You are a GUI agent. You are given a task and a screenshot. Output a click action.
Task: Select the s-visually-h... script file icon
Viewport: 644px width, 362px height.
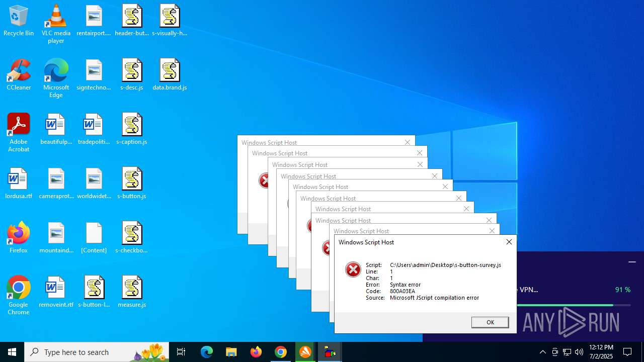(x=170, y=21)
